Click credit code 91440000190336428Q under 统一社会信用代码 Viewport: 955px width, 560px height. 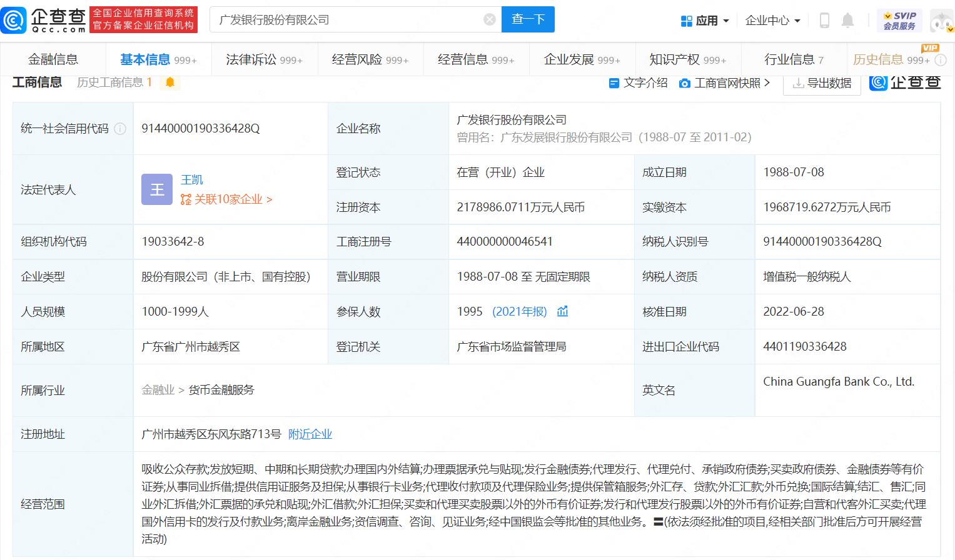pyautogui.click(x=201, y=129)
